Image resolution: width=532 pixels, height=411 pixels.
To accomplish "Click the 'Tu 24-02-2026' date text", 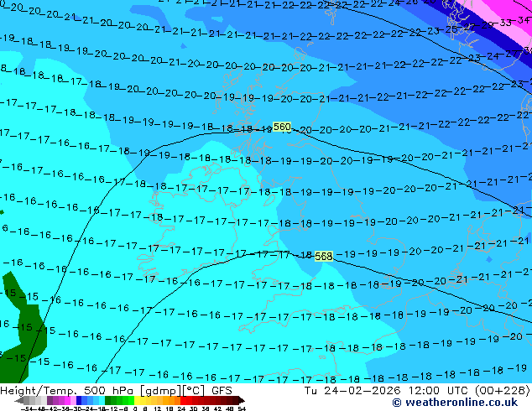I will 352,391.
